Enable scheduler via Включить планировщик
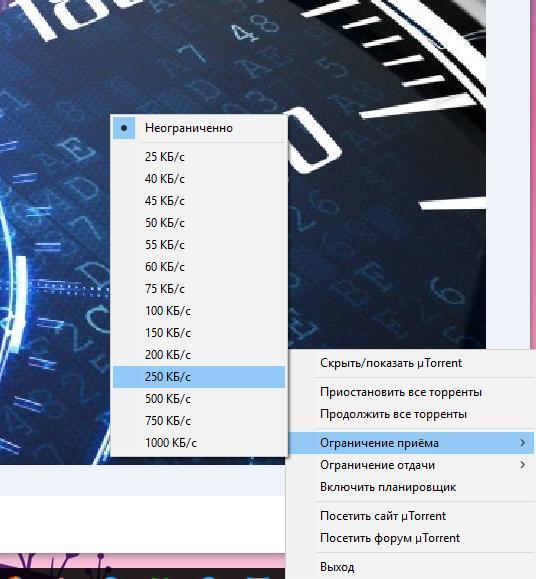The width and height of the screenshot is (536, 579). point(411,487)
